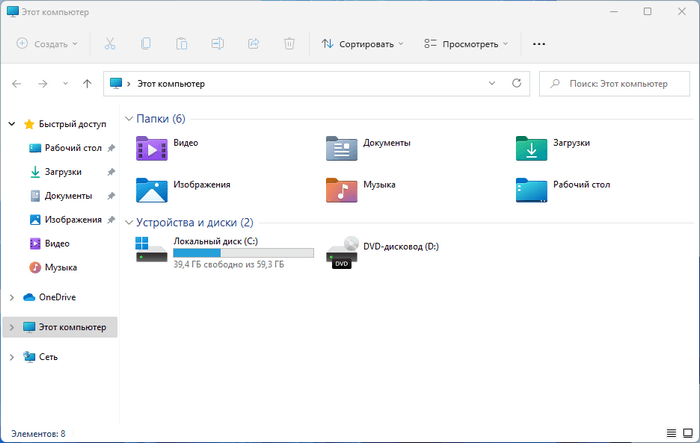Go forward with the right arrow

click(42, 84)
